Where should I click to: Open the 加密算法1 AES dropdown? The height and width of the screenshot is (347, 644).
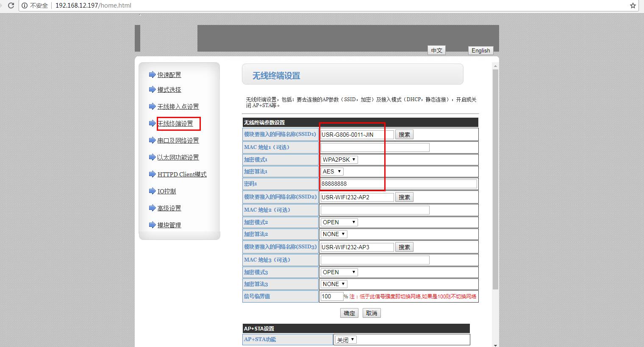click(x=332, y=171)
